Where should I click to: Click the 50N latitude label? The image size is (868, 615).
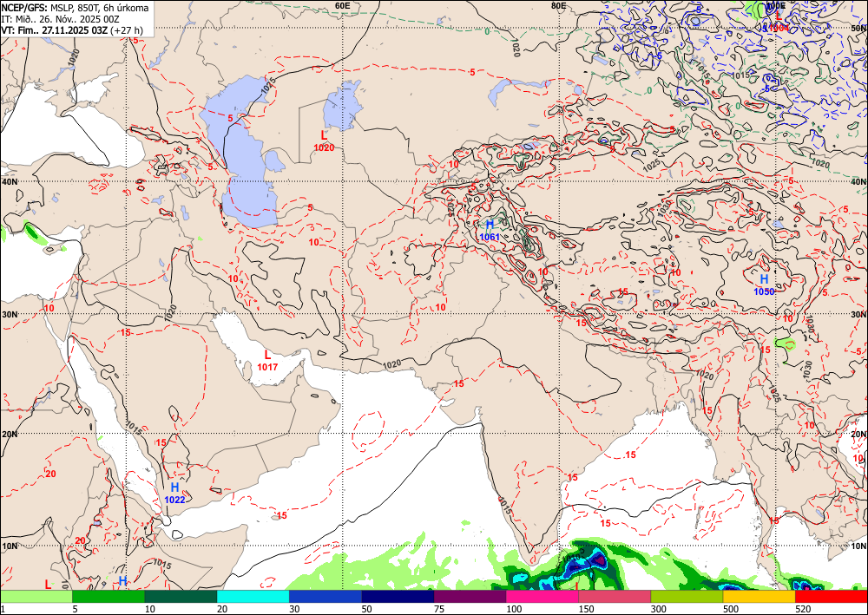coord(858,28)
